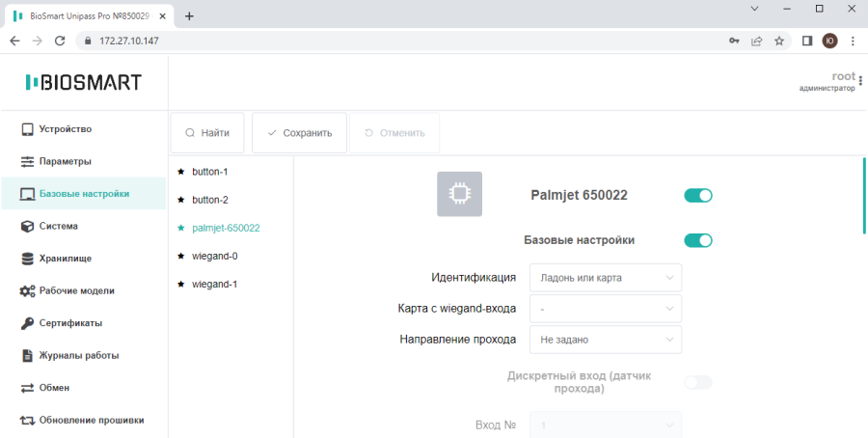
Task: Click the share page icon in address bar
Action: click(x=757, y=41)
